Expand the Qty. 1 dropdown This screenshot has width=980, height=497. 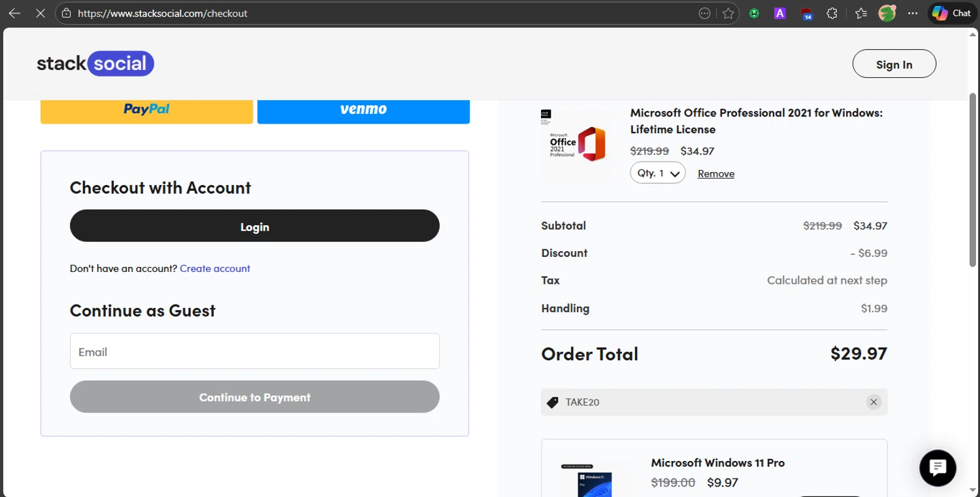pos(658,173)
